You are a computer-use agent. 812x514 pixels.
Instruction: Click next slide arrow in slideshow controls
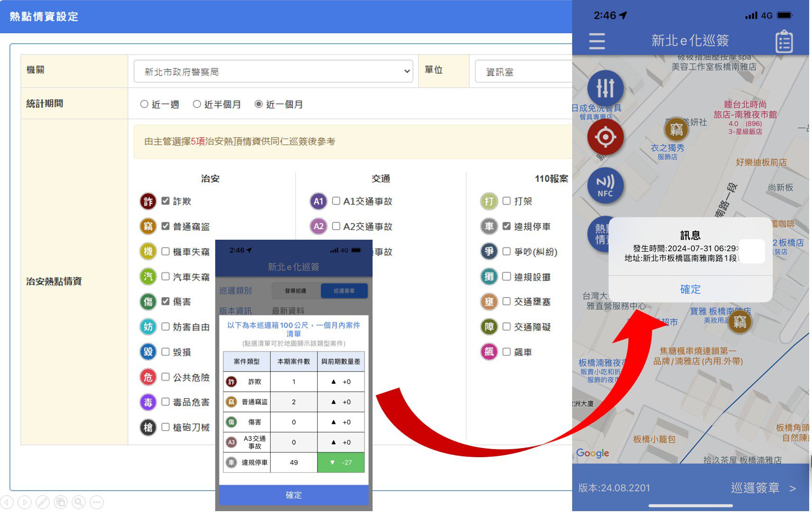click(25, 502)
